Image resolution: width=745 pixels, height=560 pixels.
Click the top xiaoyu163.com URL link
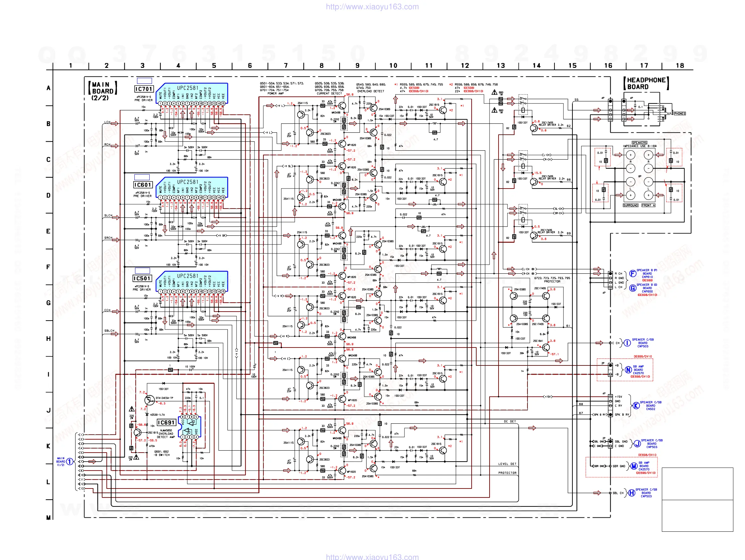(x=372, y=7)
